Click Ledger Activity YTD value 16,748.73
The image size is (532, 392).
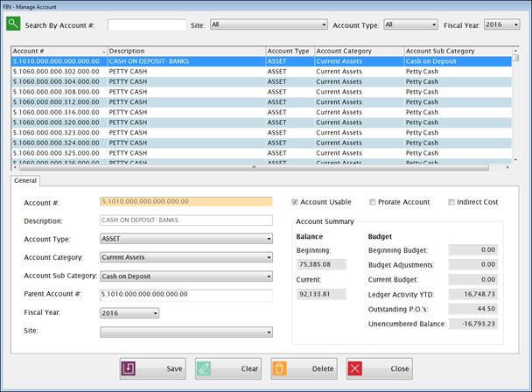[473, 294]
